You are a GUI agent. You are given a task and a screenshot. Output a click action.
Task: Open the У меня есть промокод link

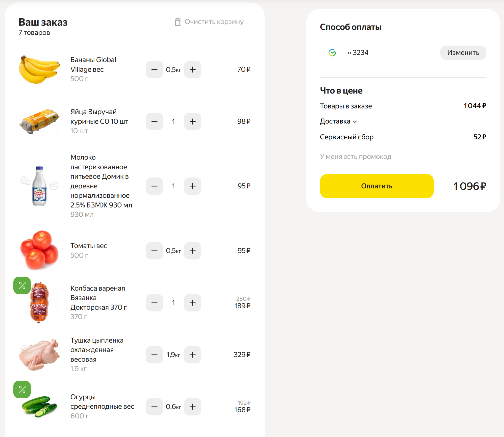click(355, 157)
